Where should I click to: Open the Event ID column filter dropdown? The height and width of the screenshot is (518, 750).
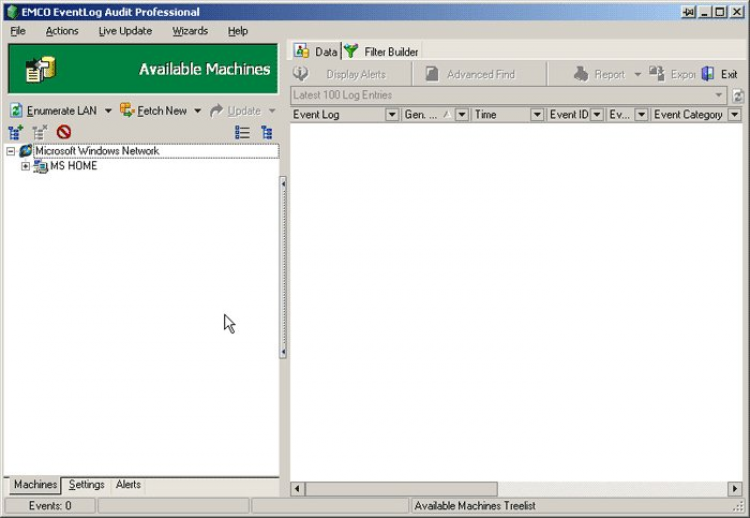[597, 115]
